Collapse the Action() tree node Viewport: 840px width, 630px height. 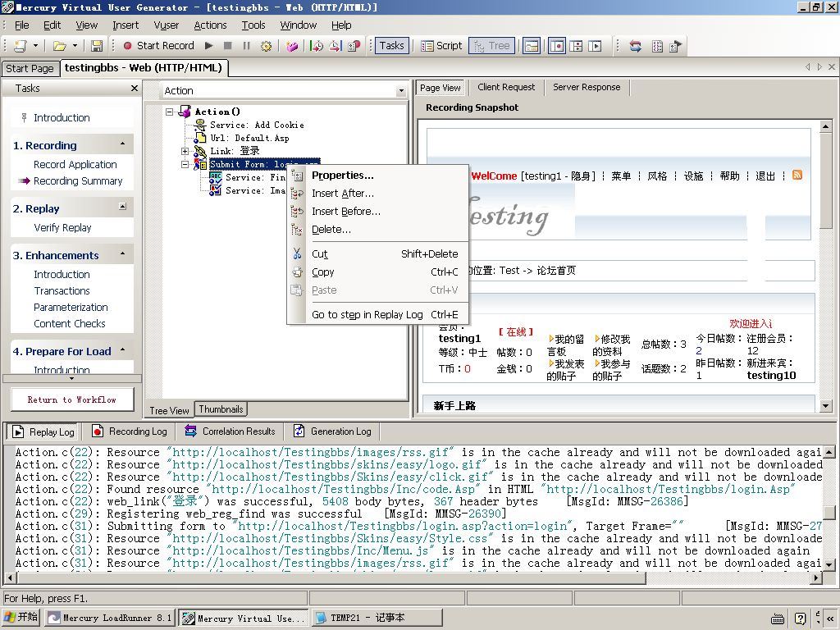(x=170, y=112)
